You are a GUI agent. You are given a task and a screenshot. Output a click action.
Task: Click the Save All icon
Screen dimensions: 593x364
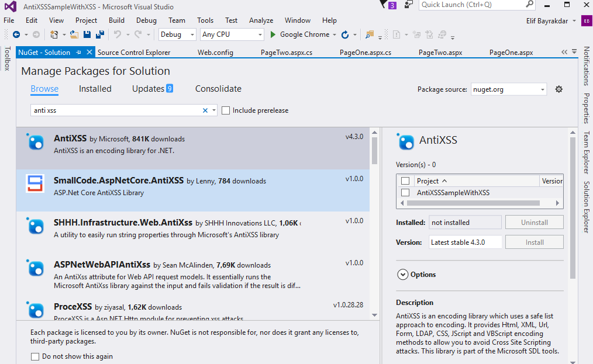pos(100,34)
